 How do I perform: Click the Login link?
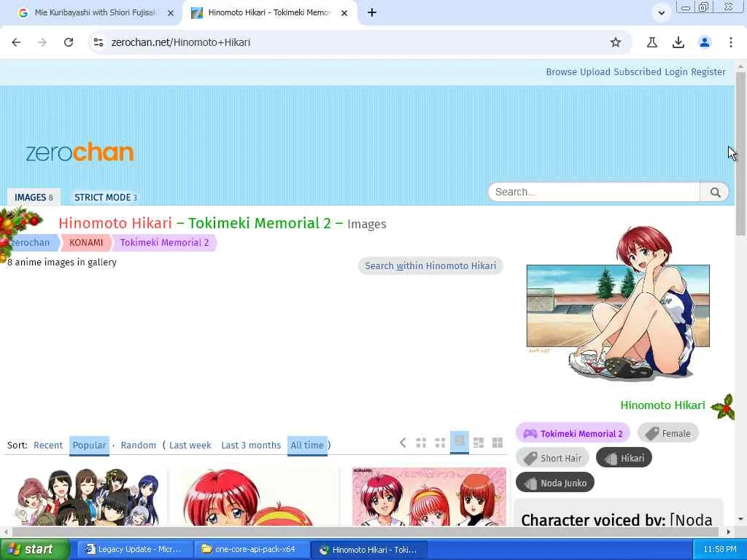(676, 72)
